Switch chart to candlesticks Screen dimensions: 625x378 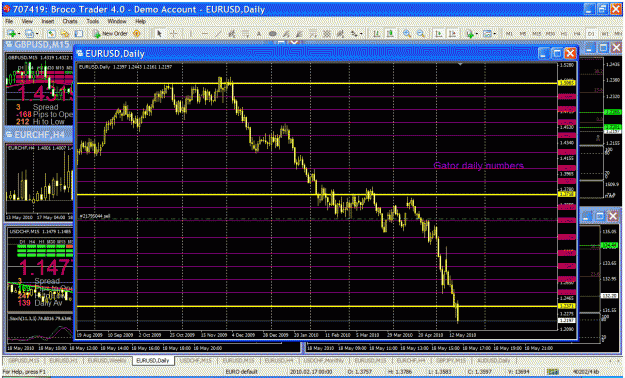coord(390,34)
